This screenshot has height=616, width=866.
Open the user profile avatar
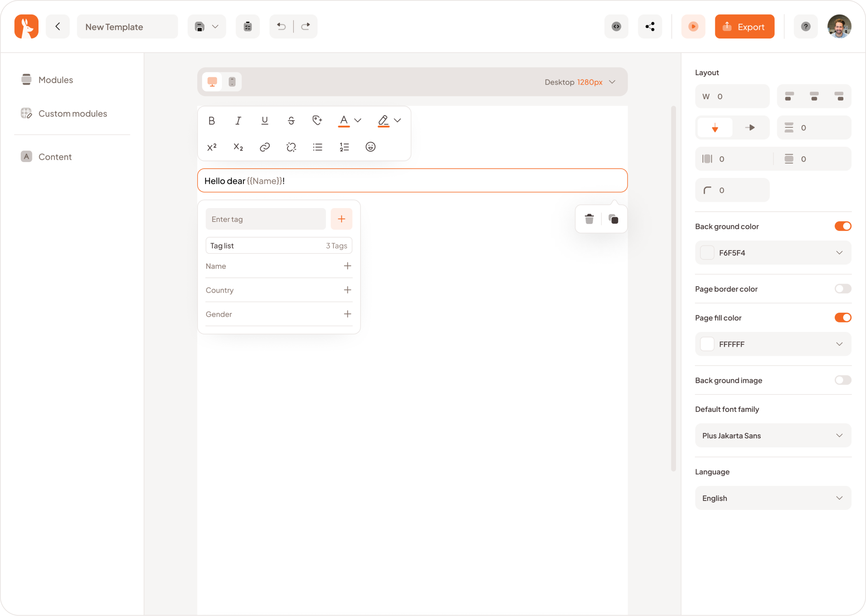click(x=839, y=27)
